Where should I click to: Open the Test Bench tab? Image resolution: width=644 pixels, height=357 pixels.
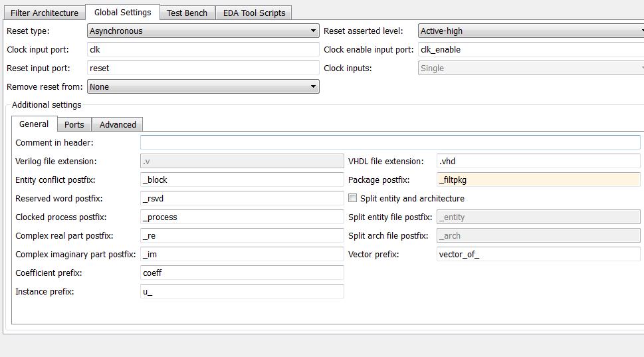[x=187, y=13]
